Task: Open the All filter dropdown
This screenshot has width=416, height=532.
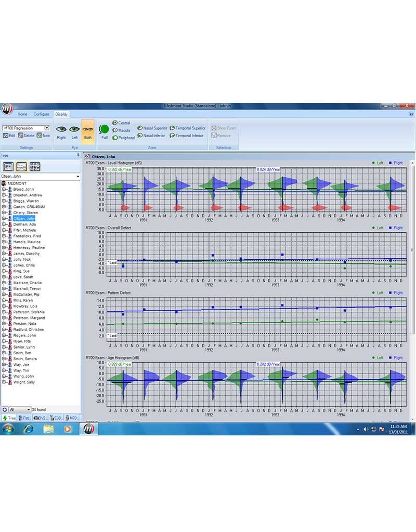Action: pyautogui.click(x=20, y=409)
